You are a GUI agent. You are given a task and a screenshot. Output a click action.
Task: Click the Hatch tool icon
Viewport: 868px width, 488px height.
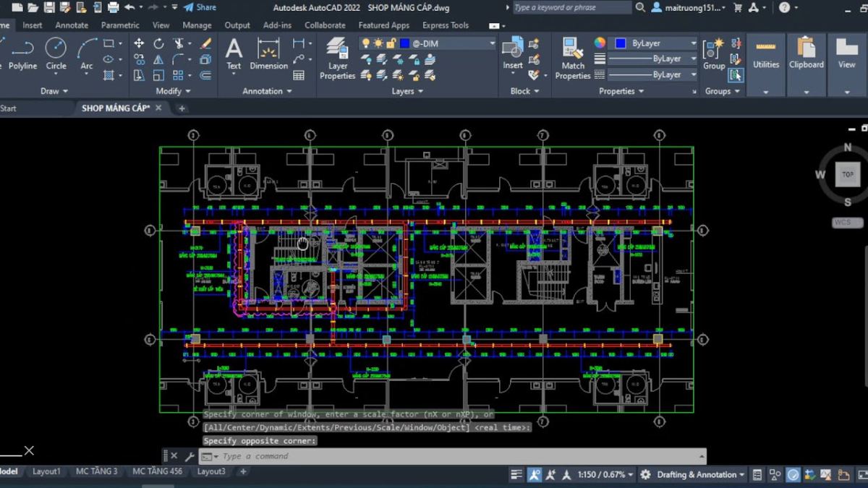click(x=109, y=75)
